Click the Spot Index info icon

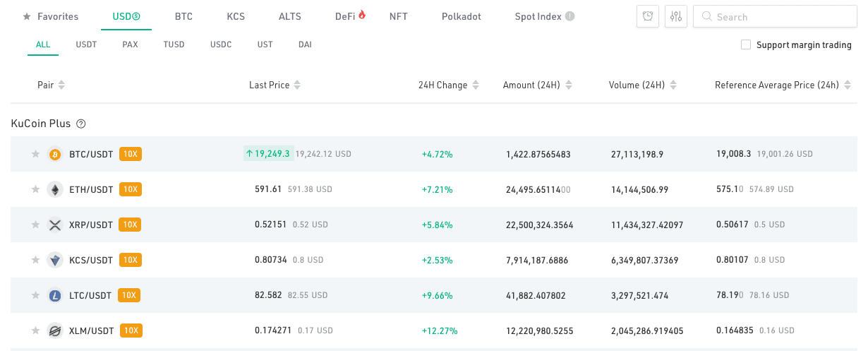[x=569, y=16]
